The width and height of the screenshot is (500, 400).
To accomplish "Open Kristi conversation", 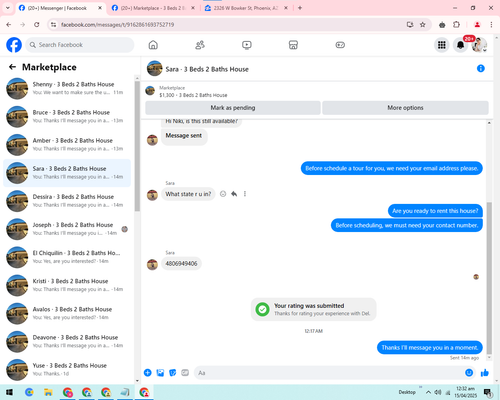I will click(67, 285).
